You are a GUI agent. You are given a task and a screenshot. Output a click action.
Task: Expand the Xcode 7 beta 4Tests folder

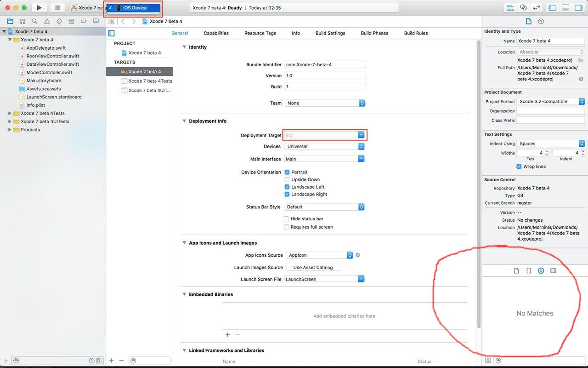[10, 113]
